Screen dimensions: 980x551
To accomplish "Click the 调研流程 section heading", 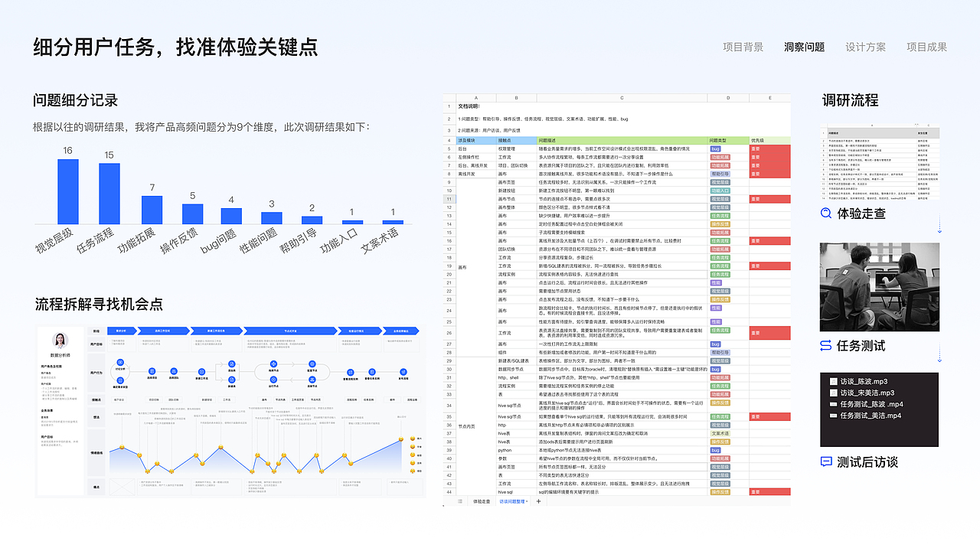I will click(850, 100).
